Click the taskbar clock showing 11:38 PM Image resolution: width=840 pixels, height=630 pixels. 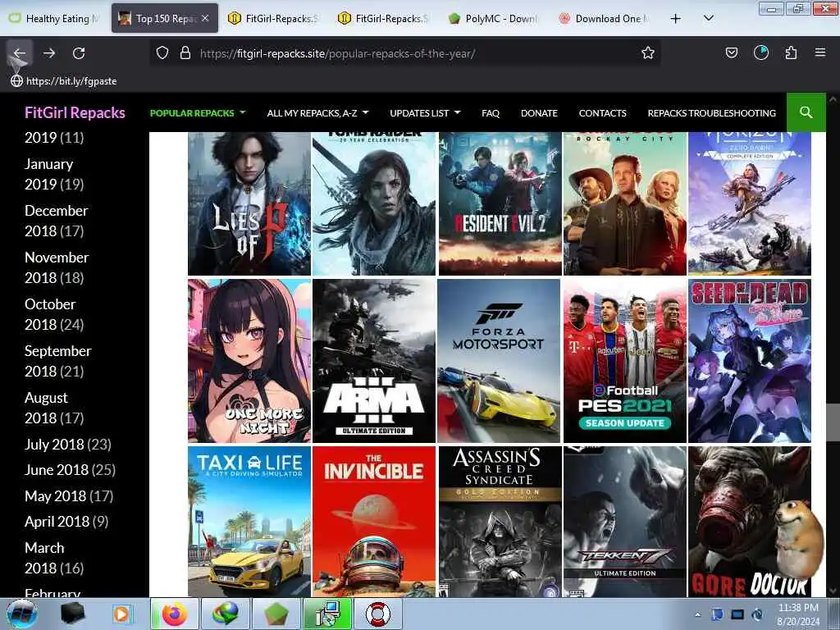798,614
